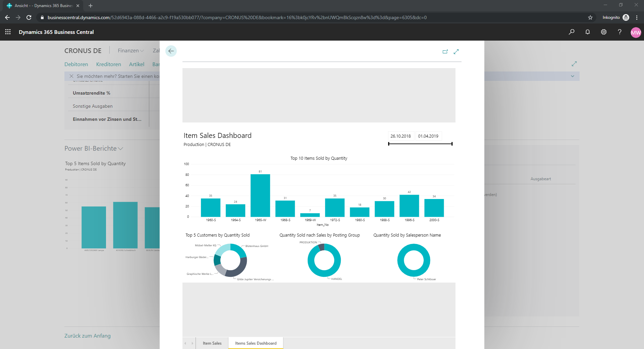Switch to the Item Sales report tab
This screenshot has width=644, height=349.
click(212, 343)
